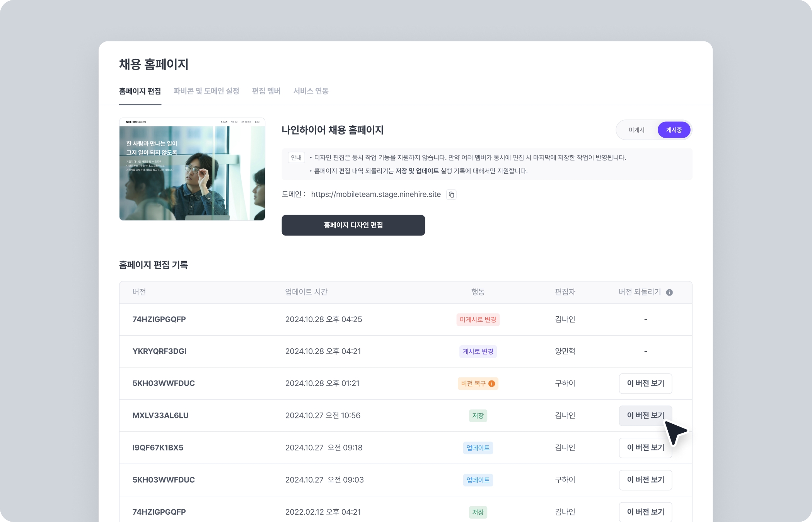Click 이 버전 보기 for I9QF67K1BX5
The height and width of the screenshot is (522, 812).
point(645,447)
